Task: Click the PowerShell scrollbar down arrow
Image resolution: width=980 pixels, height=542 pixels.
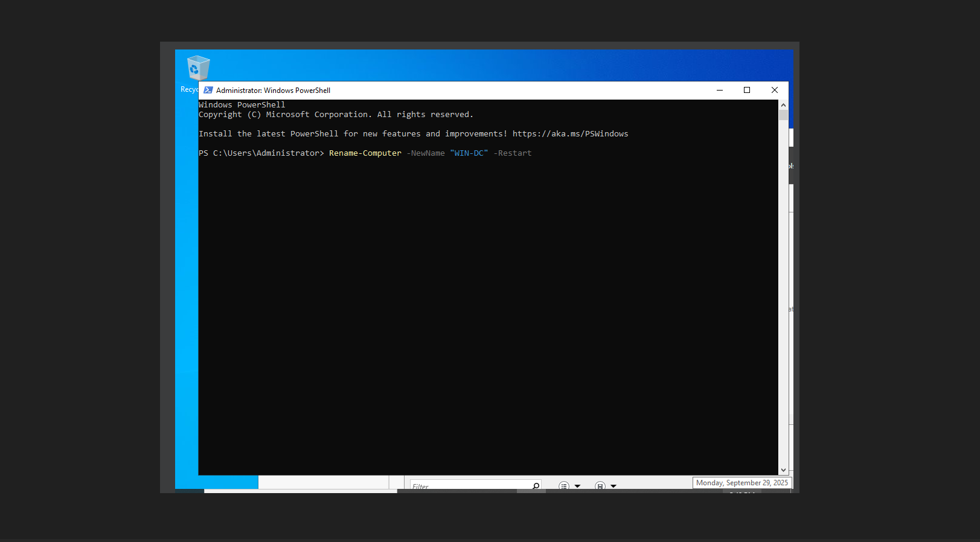Action: pyautogui.click(x=783, y=470)
